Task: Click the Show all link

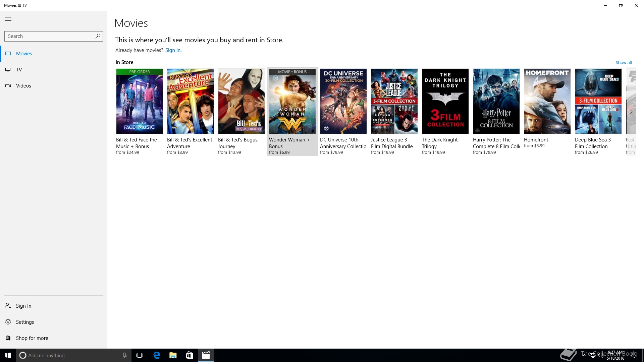Action: click(x=624, y=62)
